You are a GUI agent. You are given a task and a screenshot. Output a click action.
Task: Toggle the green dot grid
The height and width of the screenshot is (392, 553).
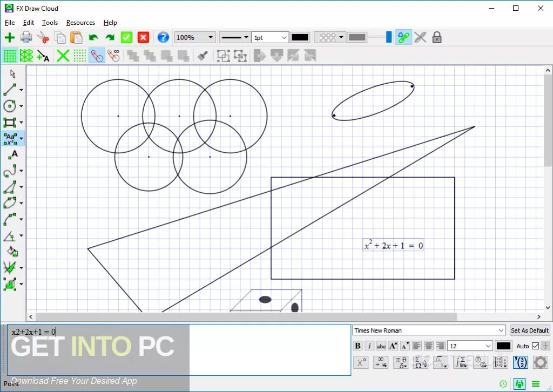tap(80, 56)
